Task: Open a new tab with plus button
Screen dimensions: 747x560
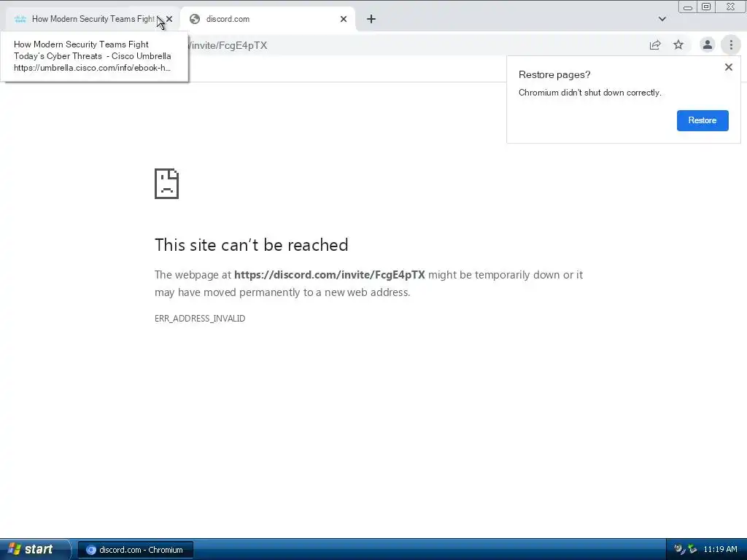Action: point(371,19)
